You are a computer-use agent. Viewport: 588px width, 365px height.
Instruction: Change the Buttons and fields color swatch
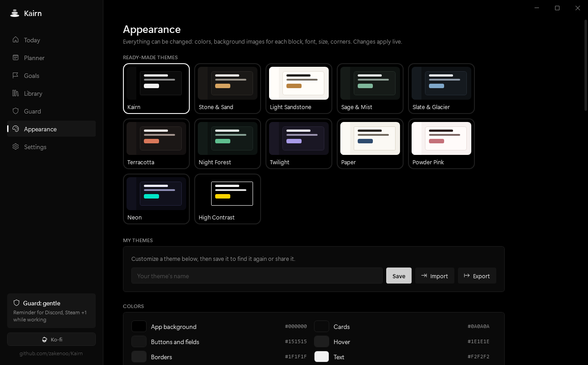(x=139, y=341)
